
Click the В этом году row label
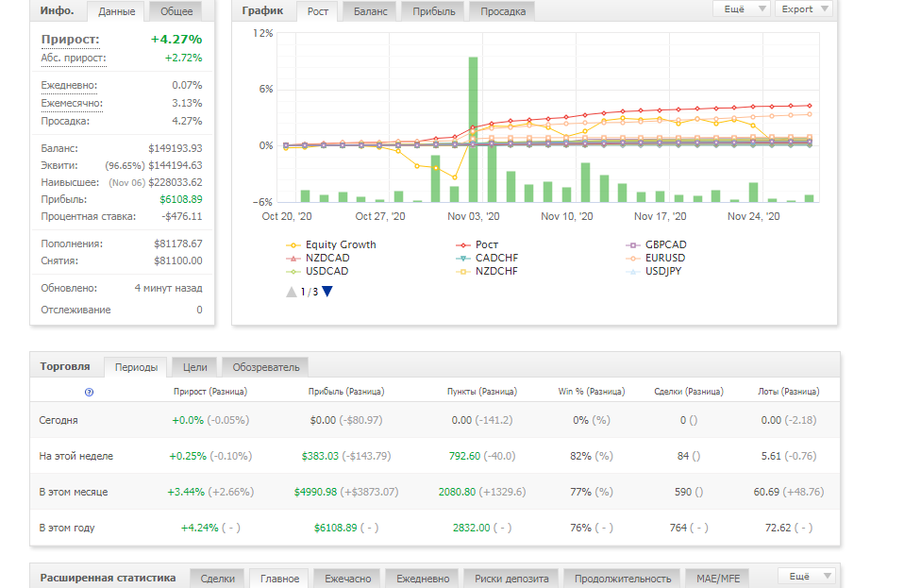click(x=67, y=528)
